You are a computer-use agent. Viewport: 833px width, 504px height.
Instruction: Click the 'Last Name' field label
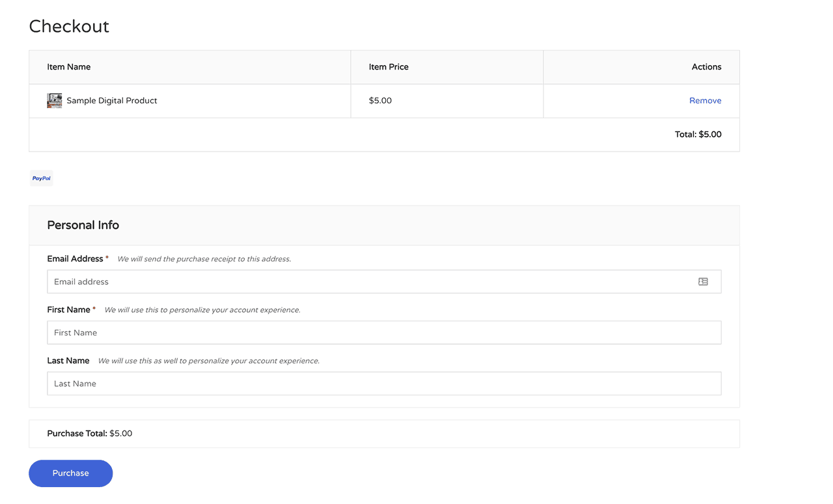pyautogui.click(x=68, y=360)
